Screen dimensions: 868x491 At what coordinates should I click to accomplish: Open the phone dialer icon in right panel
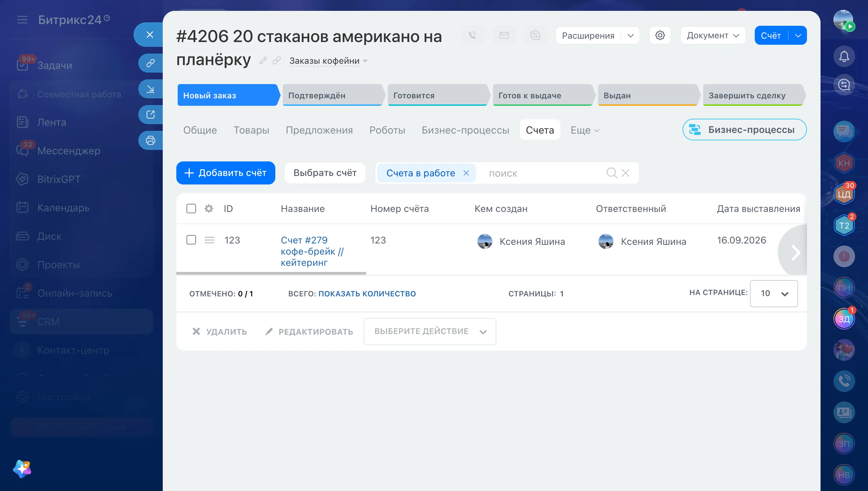click(x=844, y=381)
